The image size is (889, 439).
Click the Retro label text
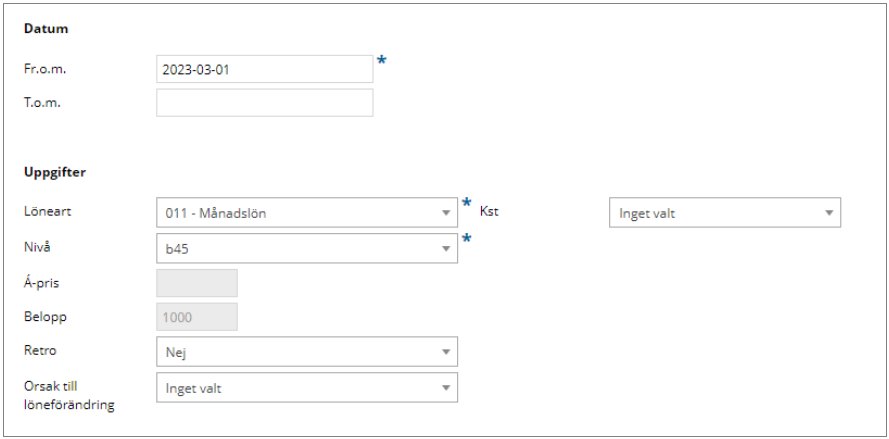(40, 351)
